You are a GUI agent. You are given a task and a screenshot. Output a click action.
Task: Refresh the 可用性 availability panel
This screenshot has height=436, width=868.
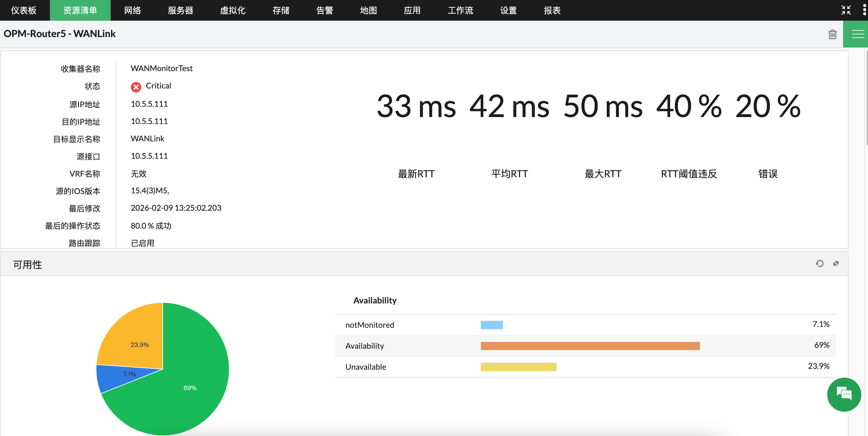click(x=819, y=264)
